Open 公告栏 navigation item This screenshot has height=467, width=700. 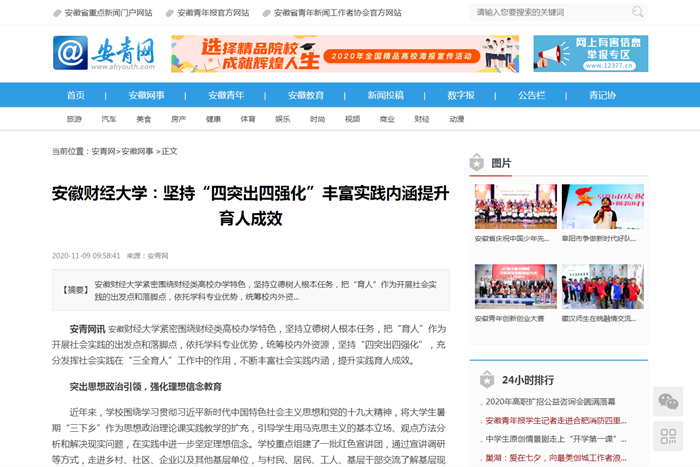click(531, 95)
